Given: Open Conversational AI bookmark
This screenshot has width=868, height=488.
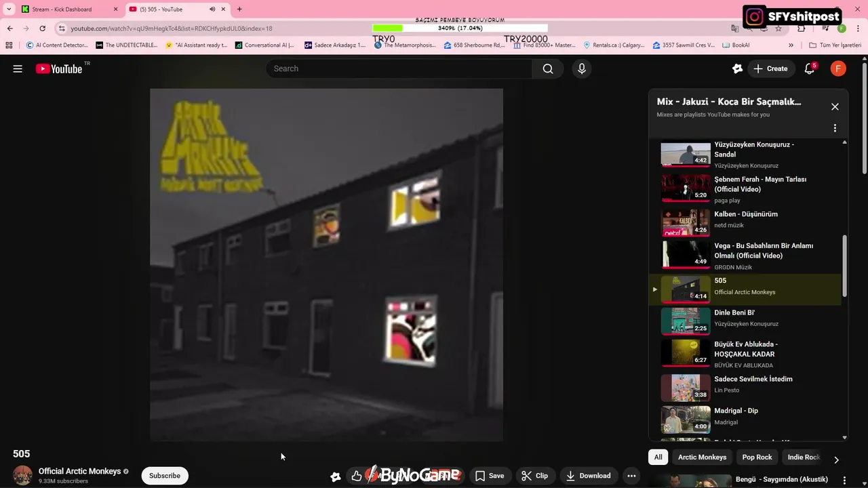Looking at the screenshot, I should pos(264,45).
